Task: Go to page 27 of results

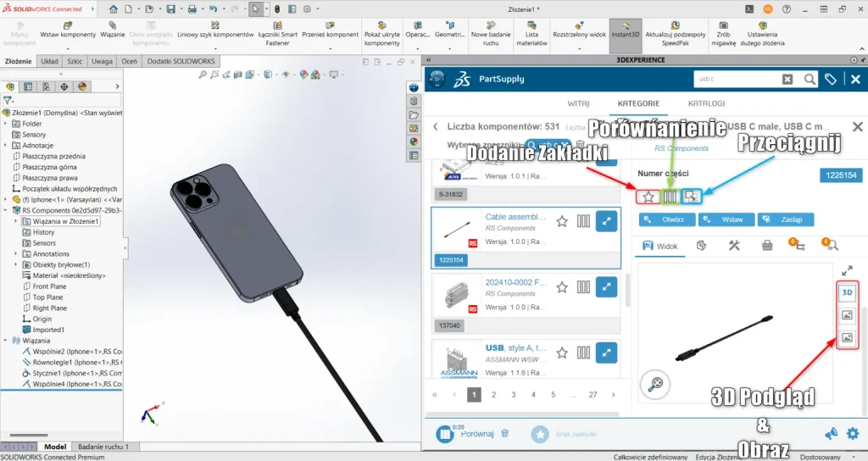Action: point(593,395)
